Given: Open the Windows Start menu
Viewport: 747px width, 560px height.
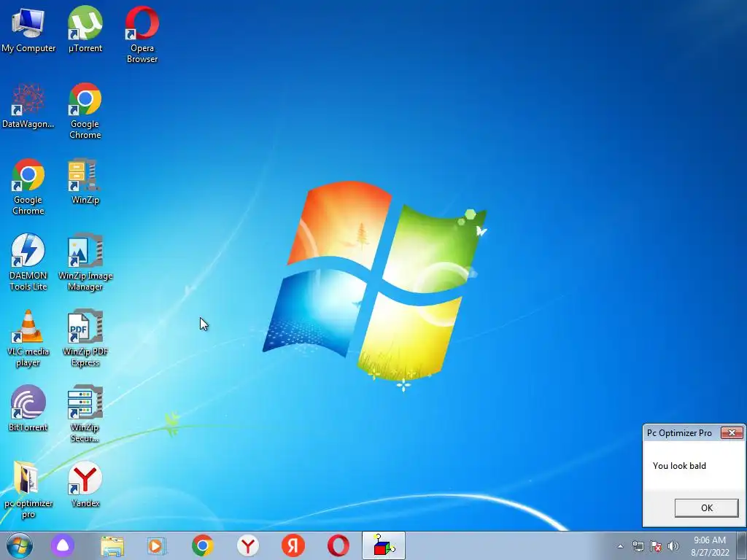Looking at the screenshot, I should [x=20, y=545].
